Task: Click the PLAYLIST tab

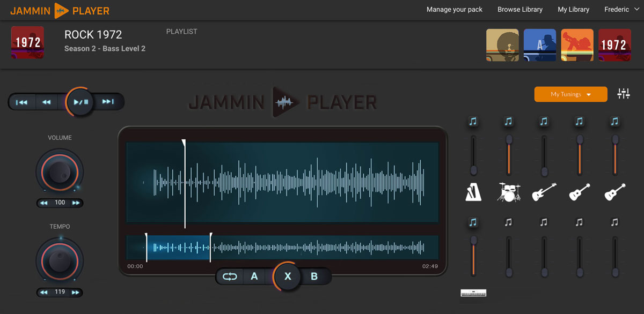Action: pyautogui.click(x=182, y=32)
